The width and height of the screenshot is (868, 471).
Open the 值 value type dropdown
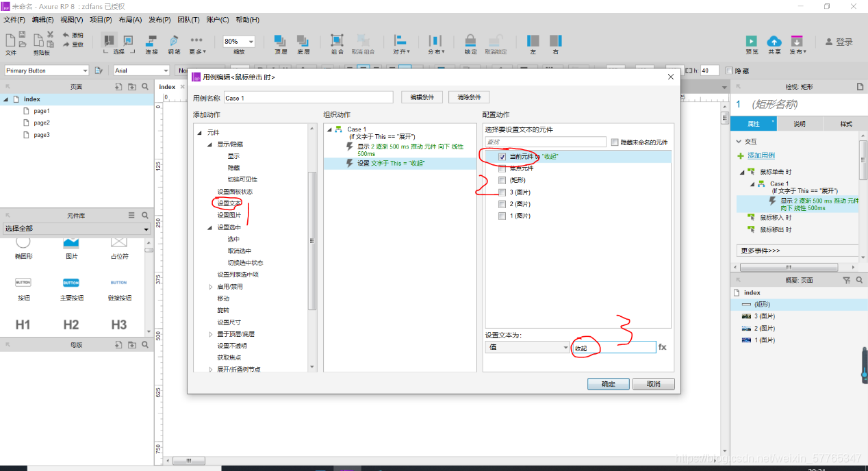565,348
